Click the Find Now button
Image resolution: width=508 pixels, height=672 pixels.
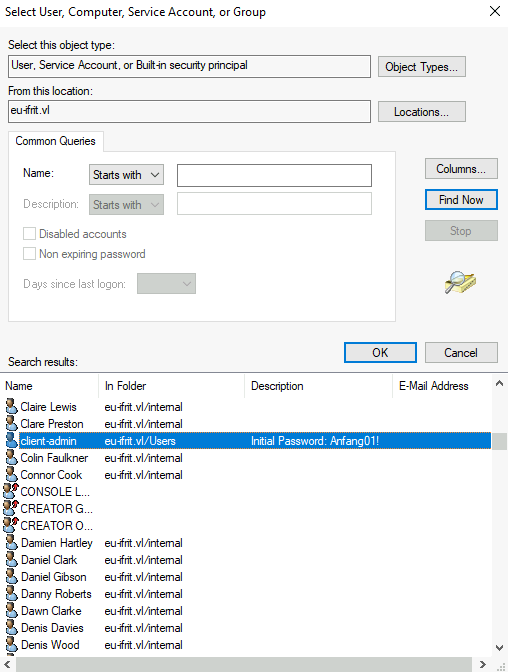pyautogui.click(x=461, y=200)
